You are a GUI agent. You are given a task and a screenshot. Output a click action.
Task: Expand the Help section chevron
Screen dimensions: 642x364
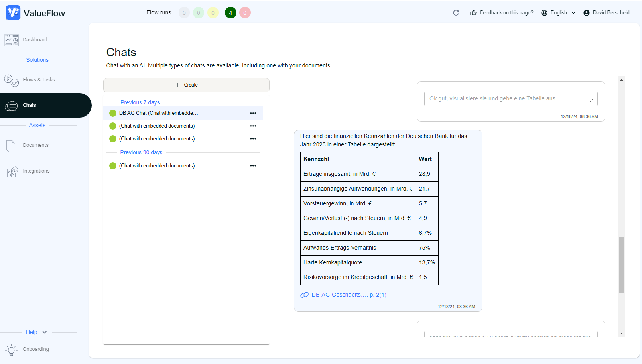[45, 332]
